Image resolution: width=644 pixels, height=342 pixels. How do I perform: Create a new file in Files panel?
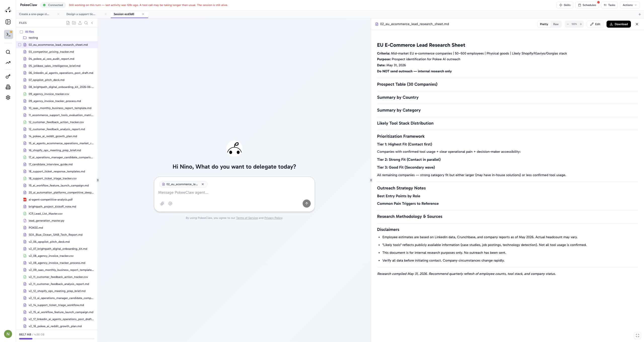tap(68, 23)
